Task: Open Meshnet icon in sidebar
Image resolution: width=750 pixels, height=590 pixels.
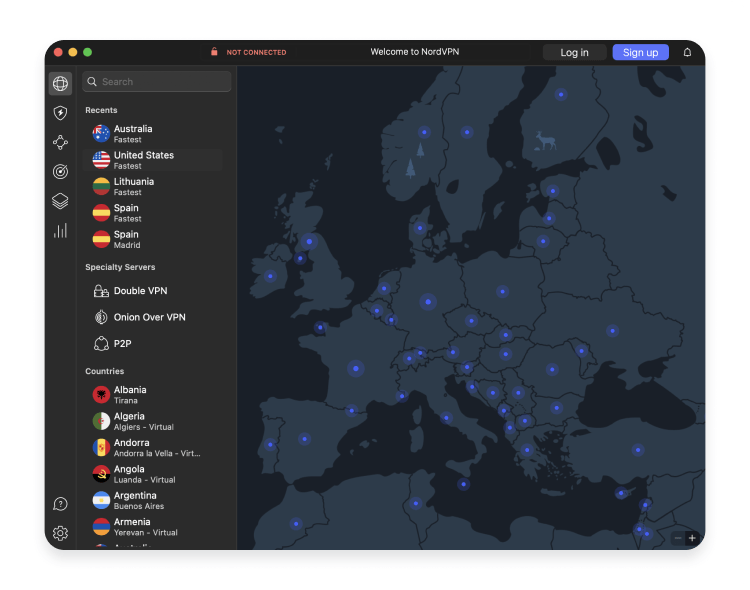Action: [60, 142]
